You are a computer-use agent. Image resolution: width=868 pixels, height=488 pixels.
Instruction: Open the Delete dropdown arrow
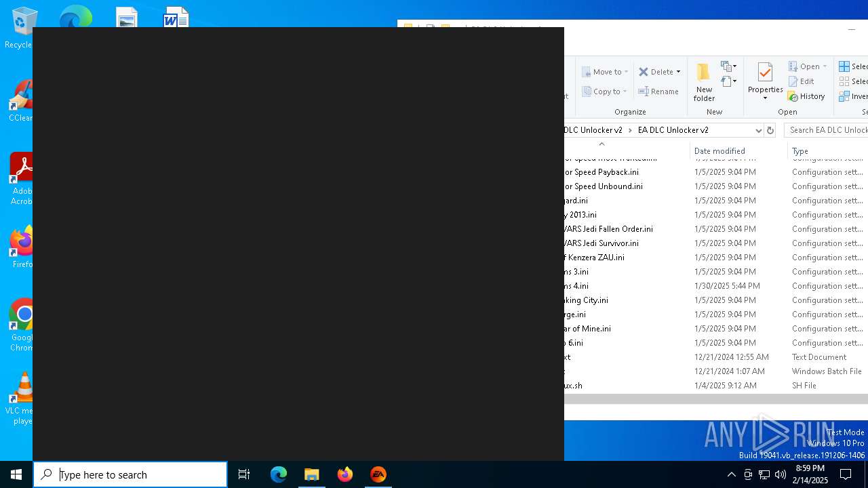pos(678,72)
